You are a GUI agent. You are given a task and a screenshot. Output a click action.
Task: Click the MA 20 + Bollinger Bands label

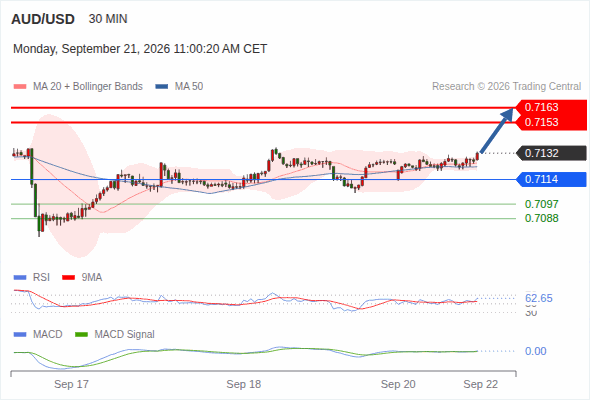[x=88, y=87]
